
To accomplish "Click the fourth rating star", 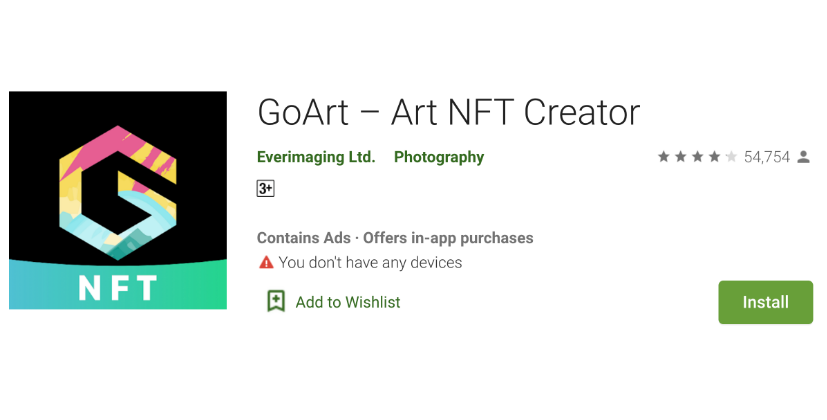I will [x=714, y=157].
